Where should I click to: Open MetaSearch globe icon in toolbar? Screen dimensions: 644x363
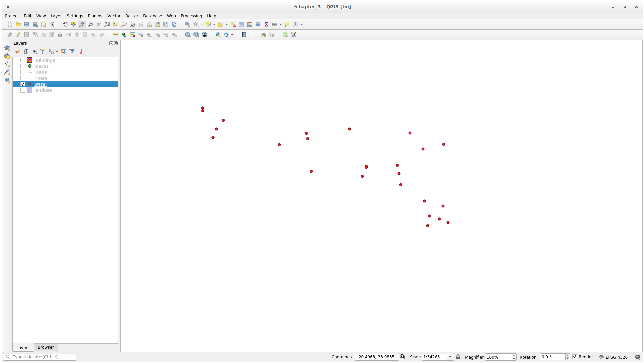point(204,35)
